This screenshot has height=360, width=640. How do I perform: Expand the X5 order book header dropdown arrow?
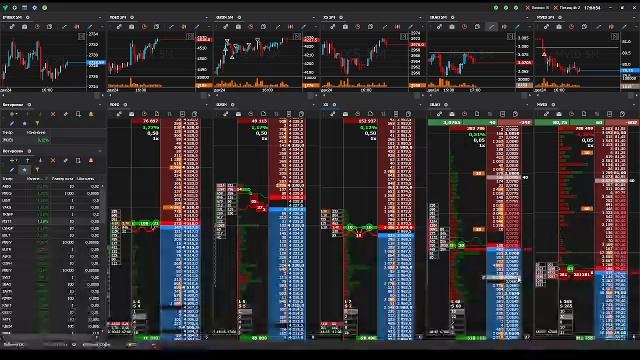[421, 105]
